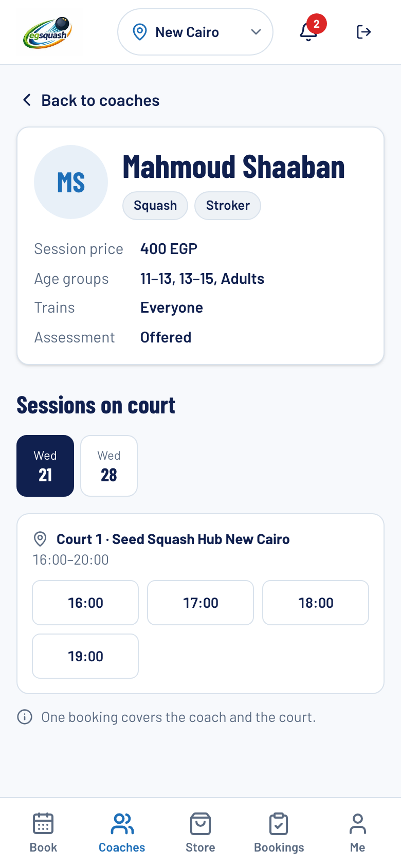The image size is (401, 868).
Task: Expand the New Cairo location dropdown
Action: (195, 32)
